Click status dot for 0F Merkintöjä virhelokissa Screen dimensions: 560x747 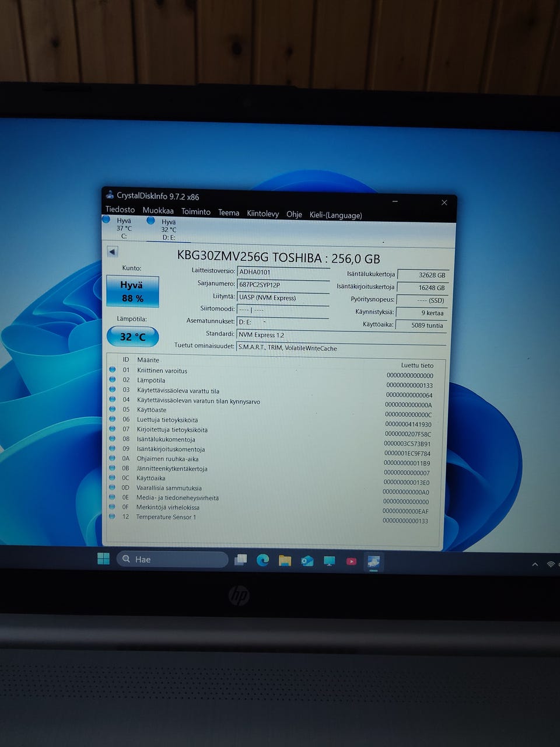(113, 507)
